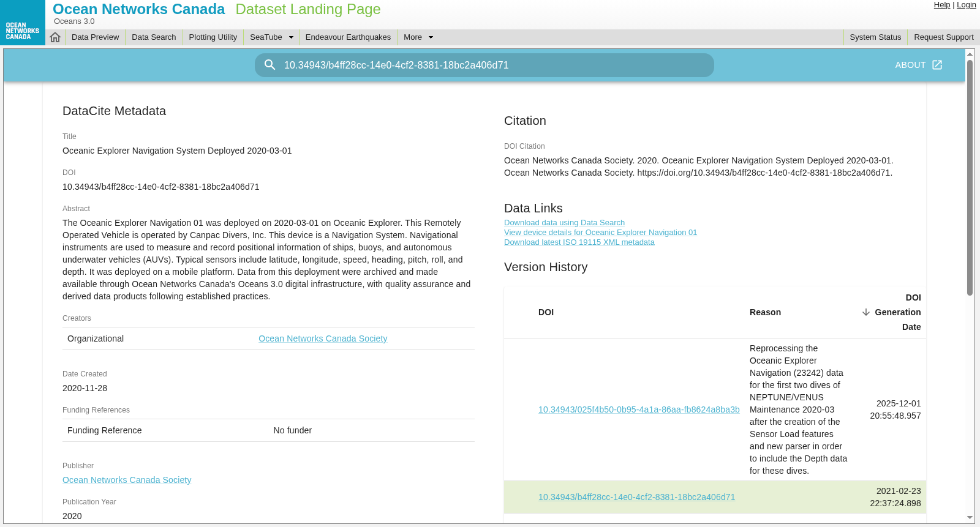Screen dimensions: 980x527
Task: Click the search magnifier icon
Action: (x=269, y=65)
